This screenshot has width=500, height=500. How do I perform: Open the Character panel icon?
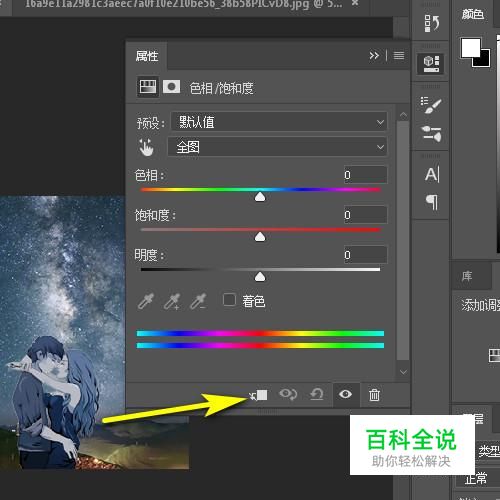[432, 174]
